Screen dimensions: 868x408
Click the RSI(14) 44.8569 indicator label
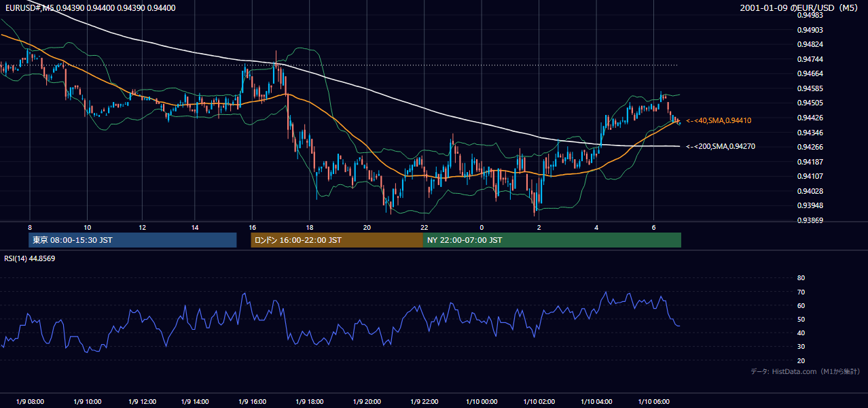pos(30,258)
